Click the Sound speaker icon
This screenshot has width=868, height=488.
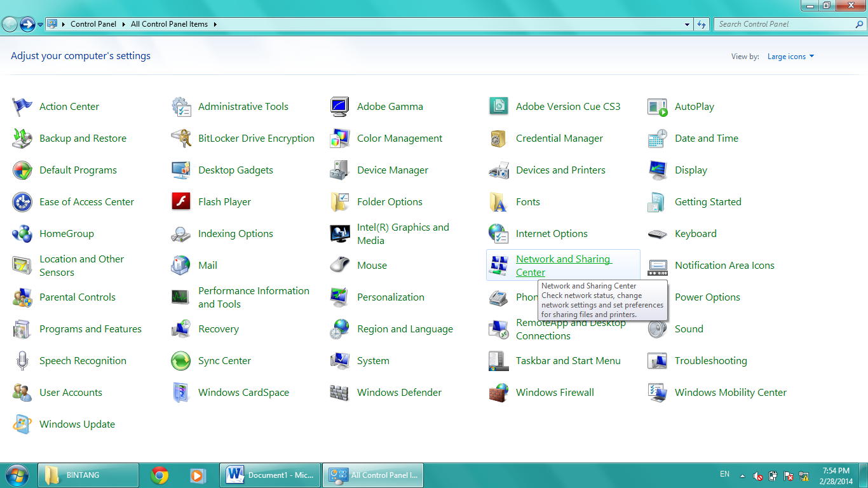coord(658,329)
